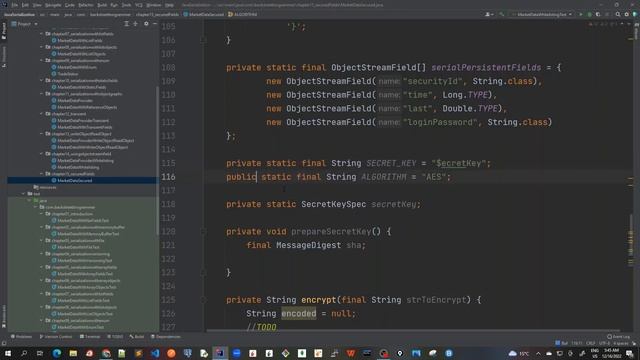Collapse the chapter13 writeObjectReadObject folder
This screenshot has height=360, width=640.
pos(42,134)
